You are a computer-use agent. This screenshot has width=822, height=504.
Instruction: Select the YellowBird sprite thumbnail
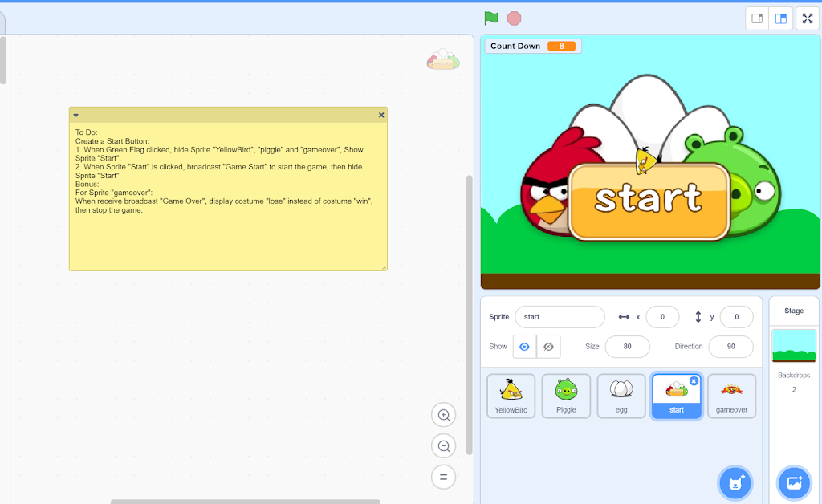pyautogui.click(x=511, y=396)
